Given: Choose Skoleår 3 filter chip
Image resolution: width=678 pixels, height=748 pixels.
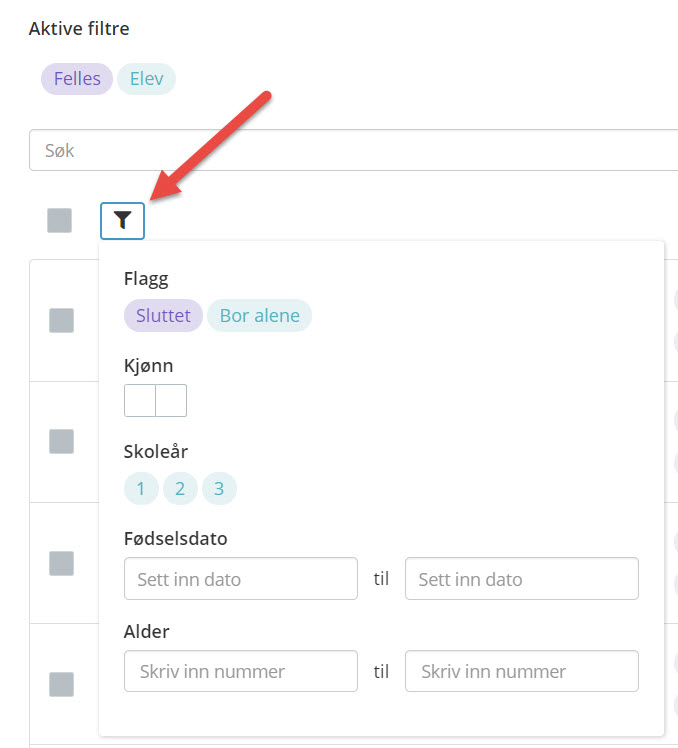Looking at the screenshot, I should (219, 488).
